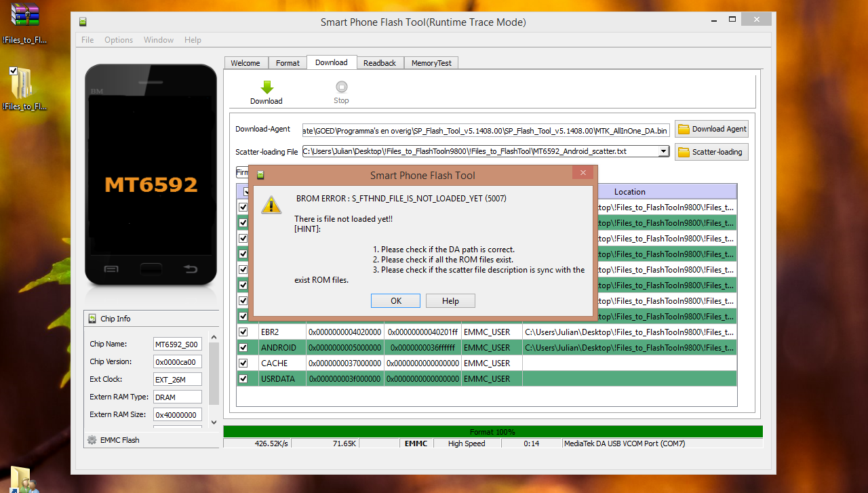
Task: Open the Options menu
Action: click(x=119, y=40)
